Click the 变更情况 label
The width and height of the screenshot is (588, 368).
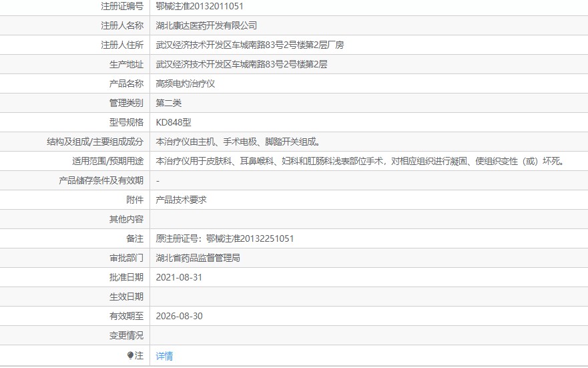click(x=126, y=335)
